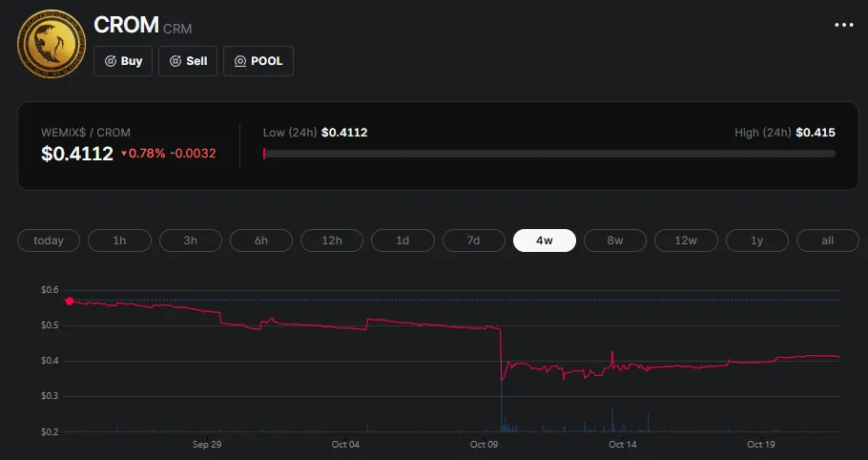Click the CROM gold coin logo
The image size is (868, 460).
[x=51, y=44]
